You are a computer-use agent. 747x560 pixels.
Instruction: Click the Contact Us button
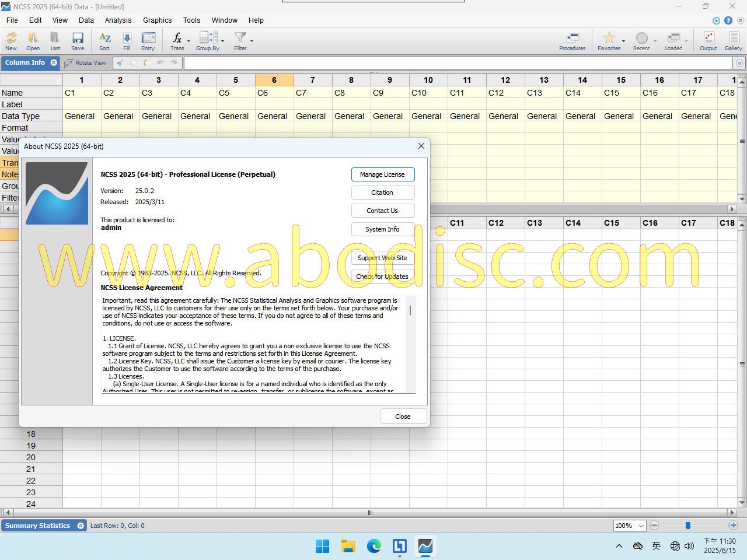[x=382, y=211]
